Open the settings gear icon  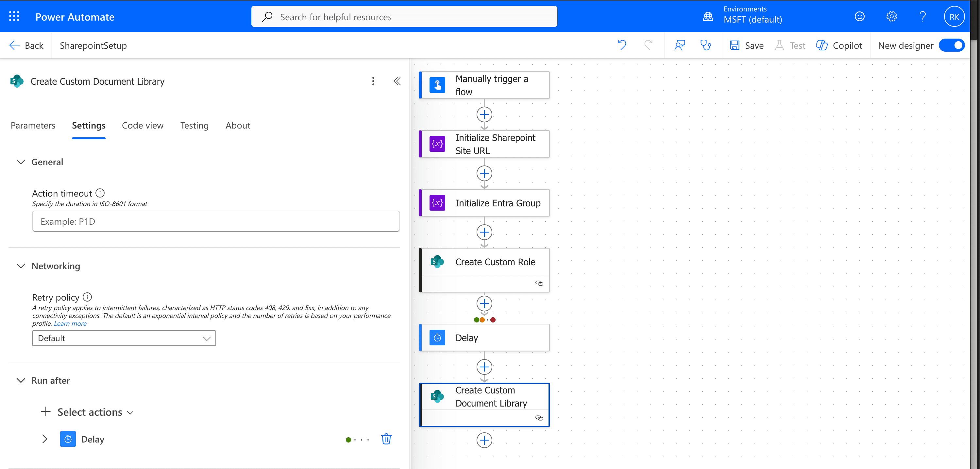[x=891, y=16]
